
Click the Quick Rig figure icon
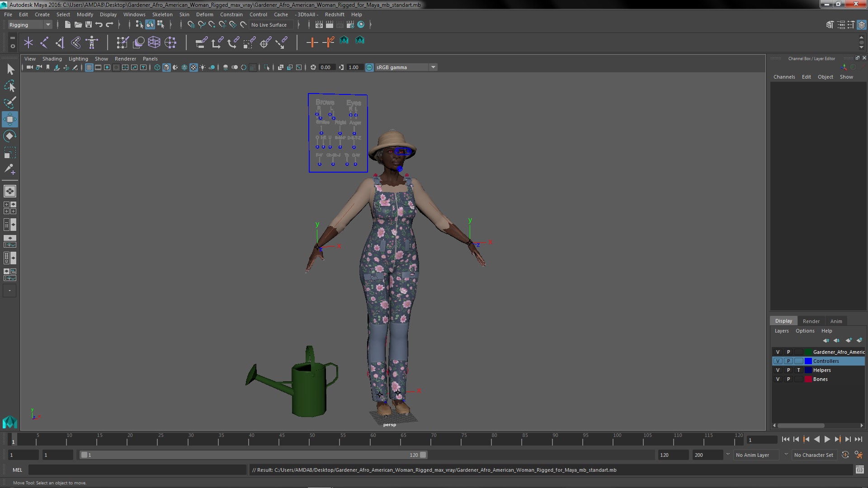(92, 43)
